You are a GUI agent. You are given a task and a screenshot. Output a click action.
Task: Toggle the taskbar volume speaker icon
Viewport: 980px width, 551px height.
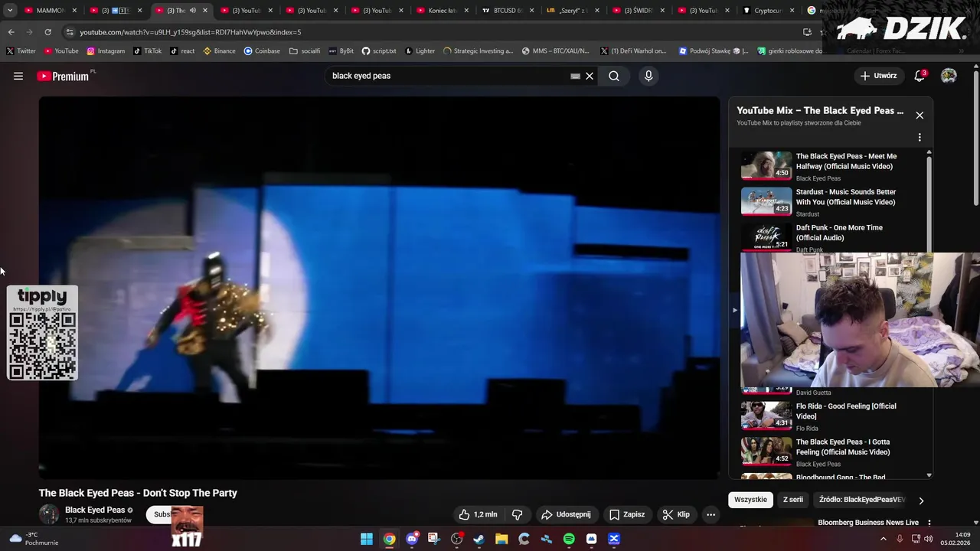(x=929, y=539)
